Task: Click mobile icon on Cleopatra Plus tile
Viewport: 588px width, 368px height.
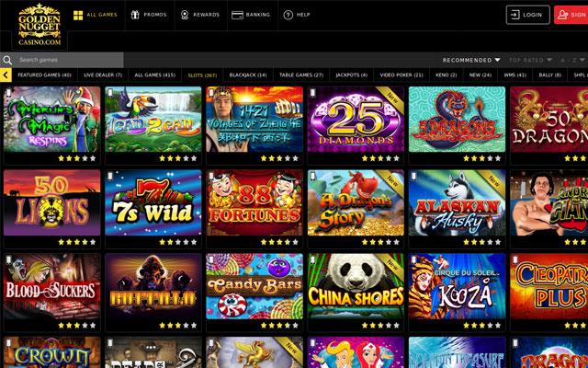Action: 515,259
